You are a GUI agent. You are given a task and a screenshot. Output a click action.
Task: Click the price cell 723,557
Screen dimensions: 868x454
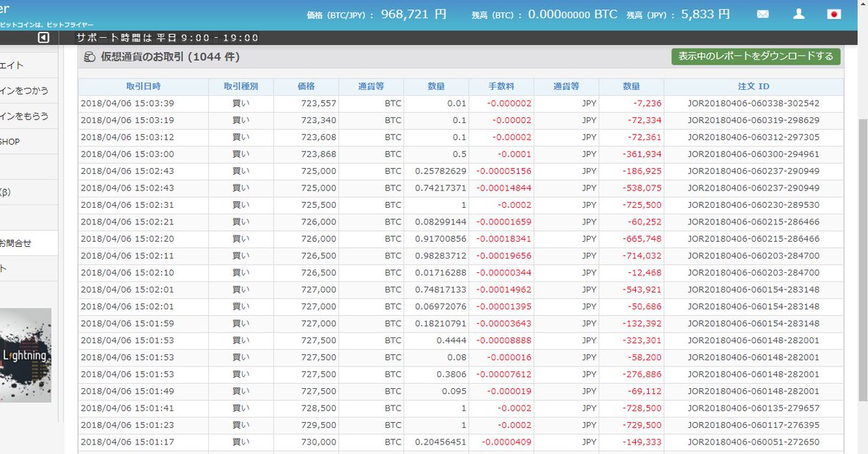[x=319, y=104]
